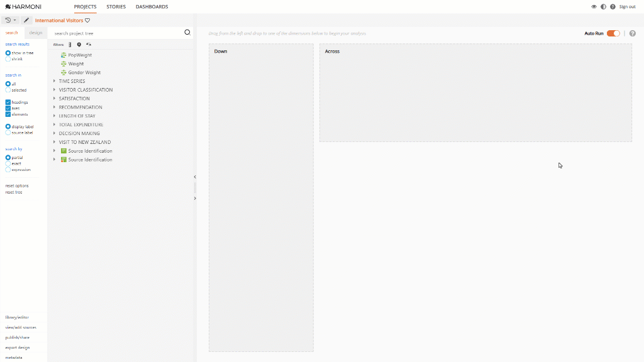
Task: Click the Sign out link
Action: [627, 6]
